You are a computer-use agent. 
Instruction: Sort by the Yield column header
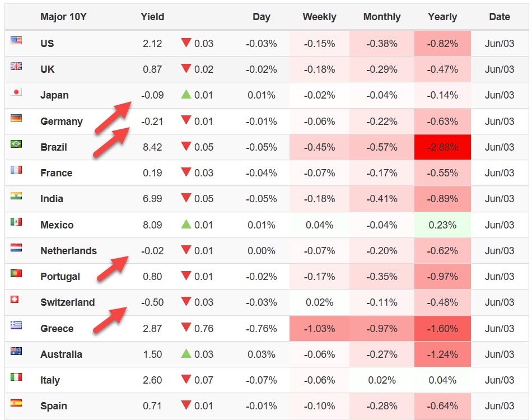coord(152,17)
